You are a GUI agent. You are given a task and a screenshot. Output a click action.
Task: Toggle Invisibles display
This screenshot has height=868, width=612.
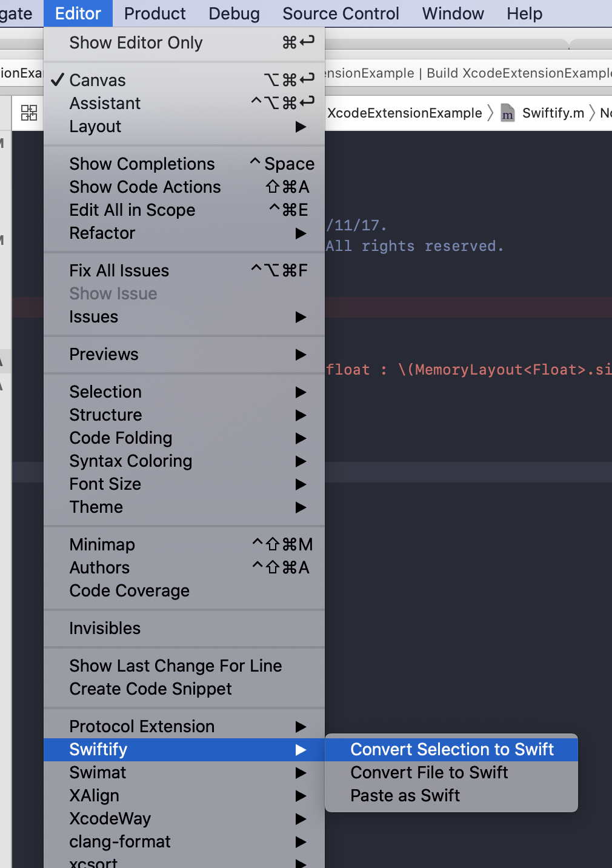pos(184,628)
